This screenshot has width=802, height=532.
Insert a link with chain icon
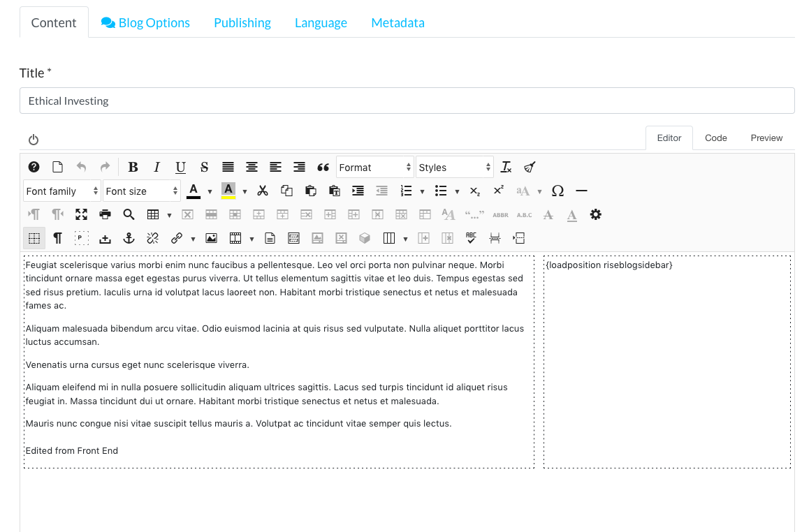(177, 237)
